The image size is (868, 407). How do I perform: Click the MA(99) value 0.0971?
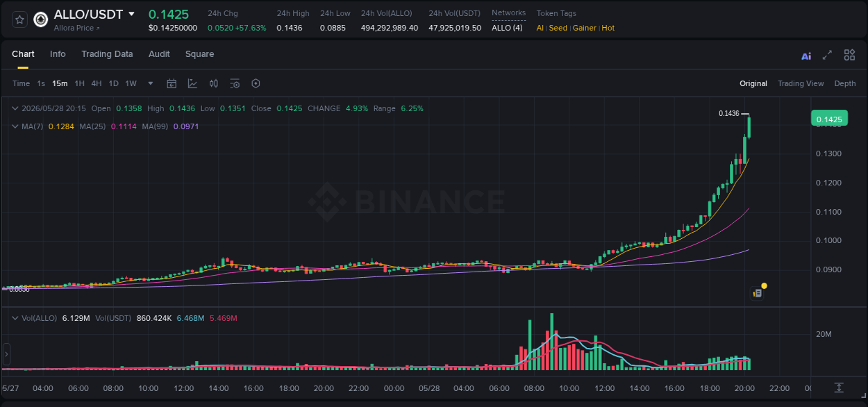coord(186,126)
